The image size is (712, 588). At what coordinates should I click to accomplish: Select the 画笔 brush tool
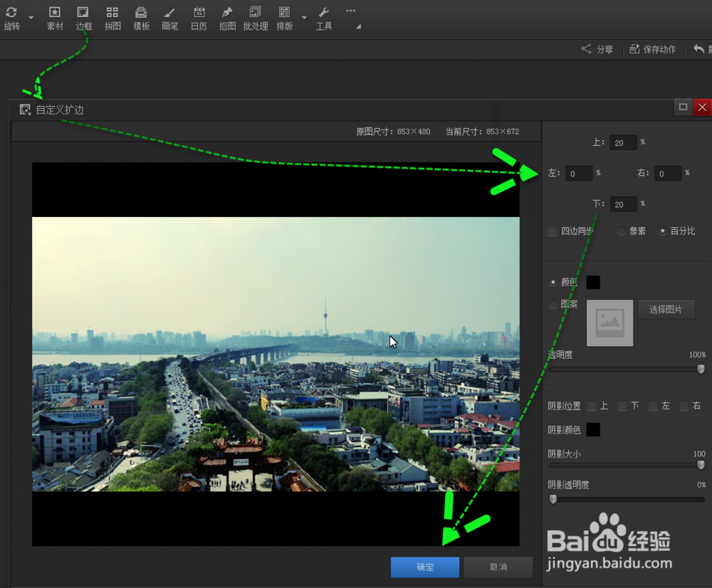(170, 19)
